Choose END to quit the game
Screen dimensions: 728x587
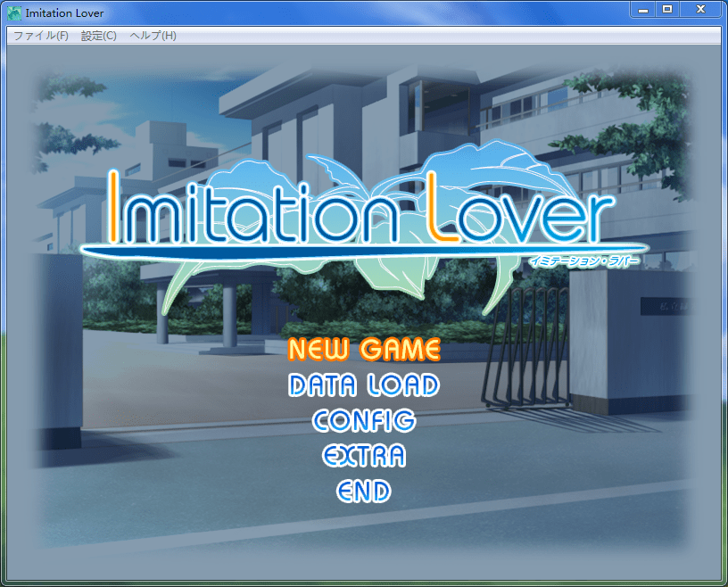click(364, 491)
